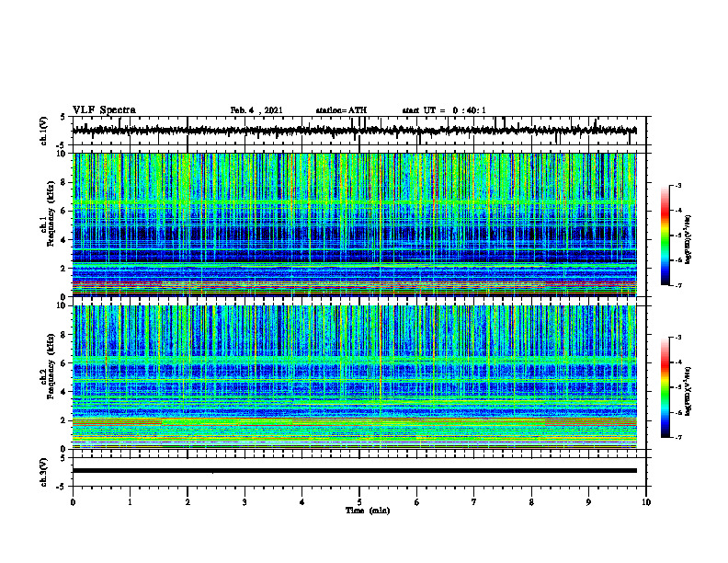Click the 8 tick label on time axis
The height and width of the screenshot is (563, 728).
pyautogui.click(x=531, y=502)
